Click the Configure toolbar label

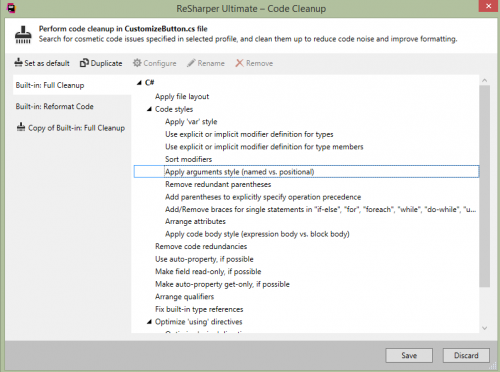tap(160, 63)
